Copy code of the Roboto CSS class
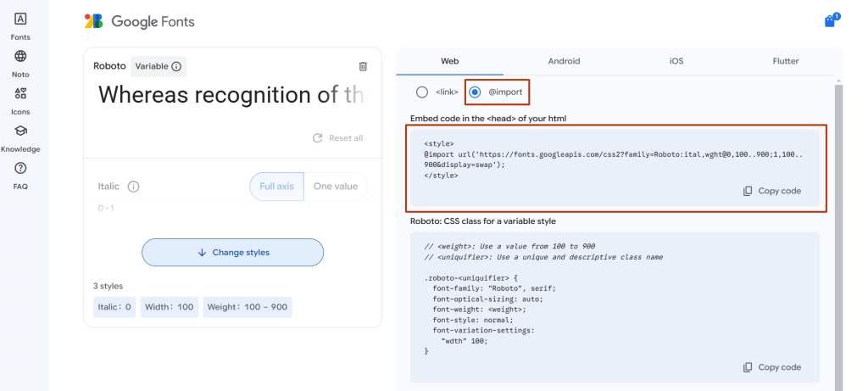The image size is (868, 391). click(x=772, y=367)
